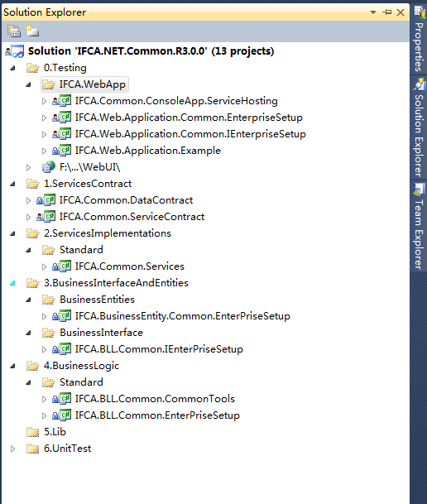The height and width of the screenshot is (504, 427).
Task: Collapse the 0.Testing solution folder
Action: coord(12,68)
